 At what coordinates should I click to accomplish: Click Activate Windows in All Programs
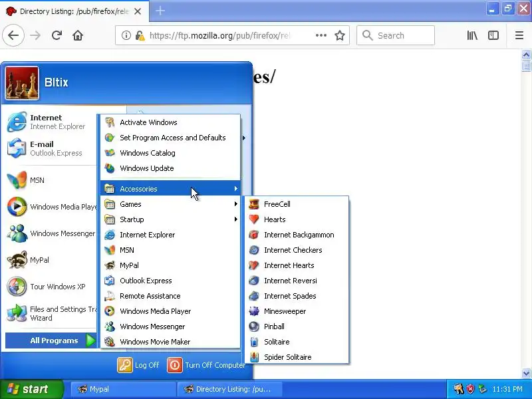point(170,122)
